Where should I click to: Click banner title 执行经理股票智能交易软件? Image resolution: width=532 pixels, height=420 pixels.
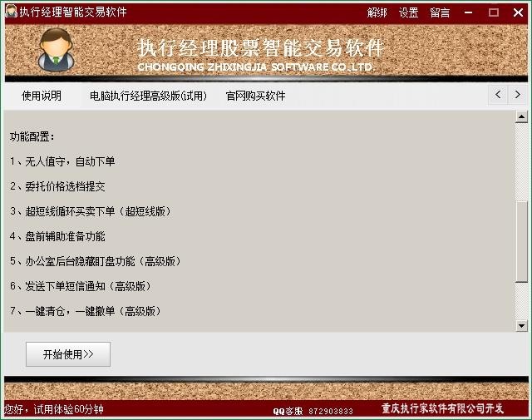[260, 48]
